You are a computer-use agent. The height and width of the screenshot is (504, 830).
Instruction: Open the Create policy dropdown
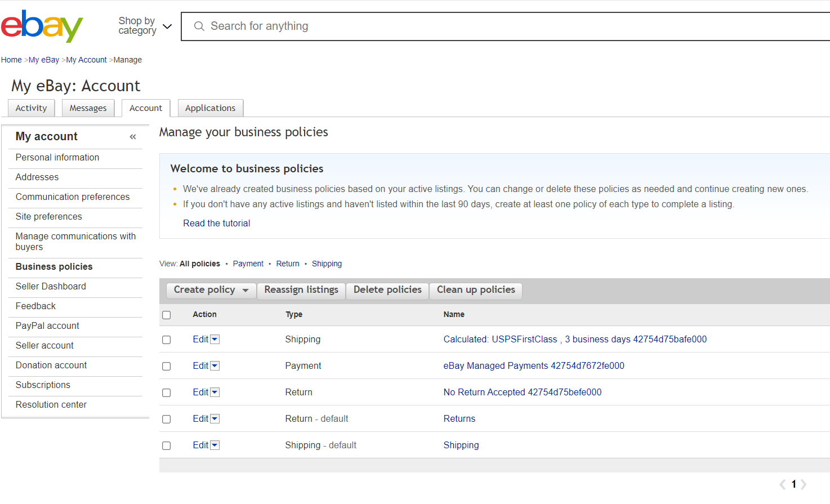coord(211,290)
